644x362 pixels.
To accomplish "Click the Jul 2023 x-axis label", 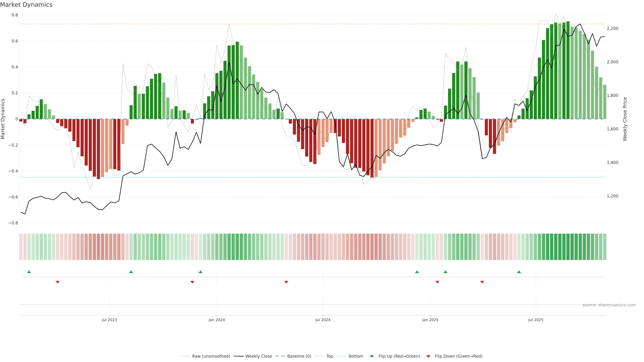I will 109,320.
